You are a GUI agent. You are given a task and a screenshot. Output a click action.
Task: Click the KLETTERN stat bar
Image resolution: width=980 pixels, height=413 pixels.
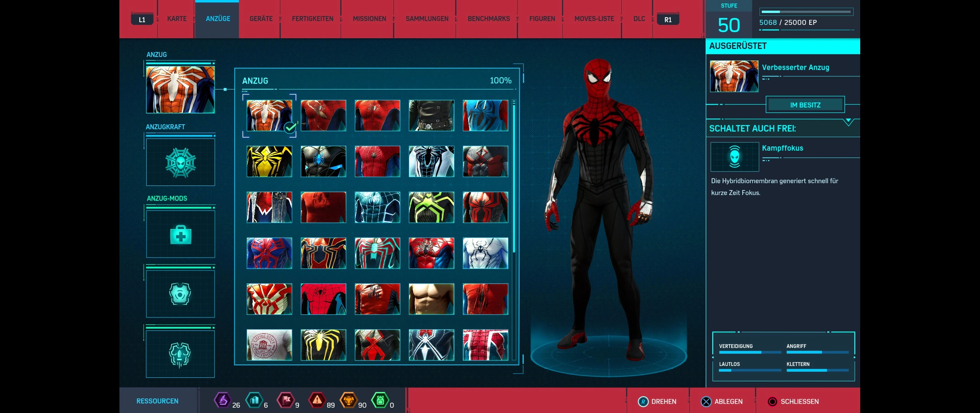(x=817, y=370)
